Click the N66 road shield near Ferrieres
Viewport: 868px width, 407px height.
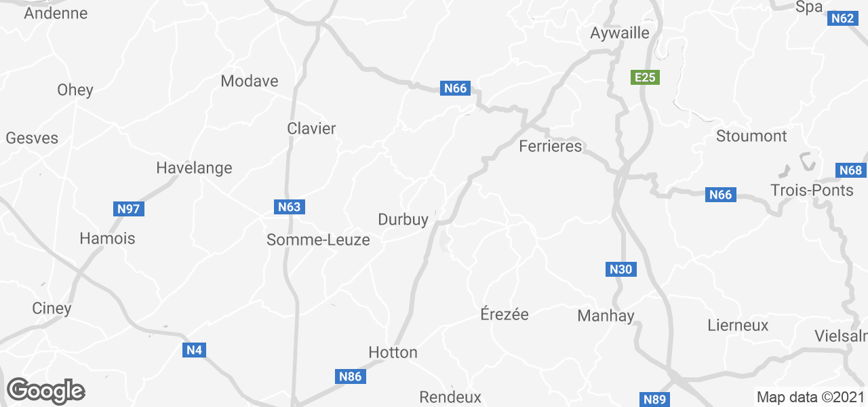click(x=456, y=88)
